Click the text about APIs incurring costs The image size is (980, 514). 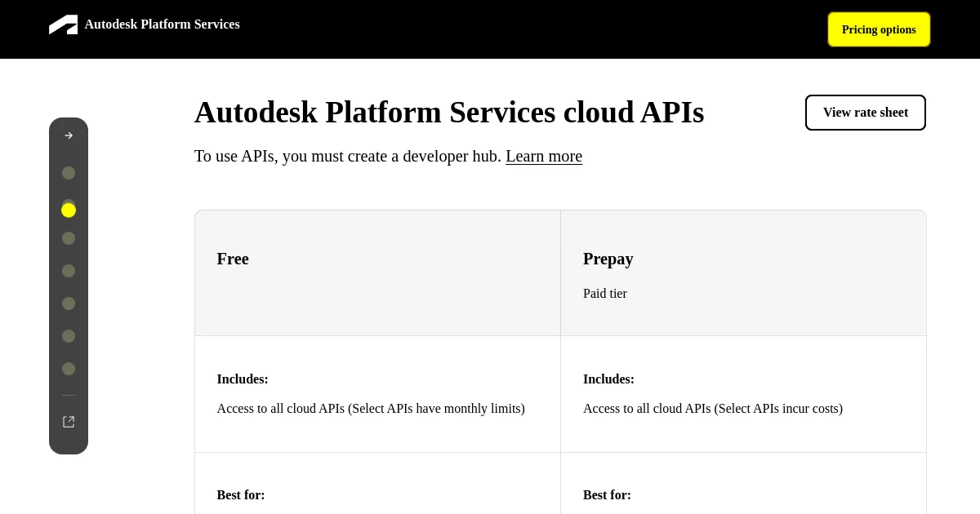click(713, 409)
